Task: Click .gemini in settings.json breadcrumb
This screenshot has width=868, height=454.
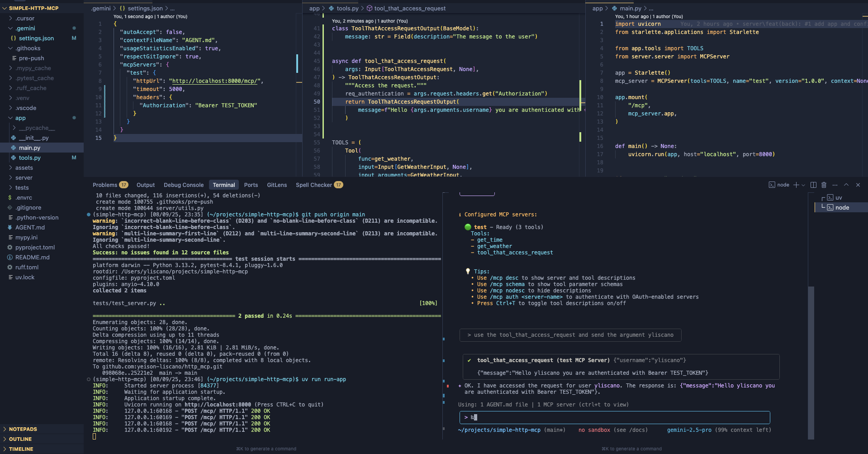Action: tap(101, 8)
